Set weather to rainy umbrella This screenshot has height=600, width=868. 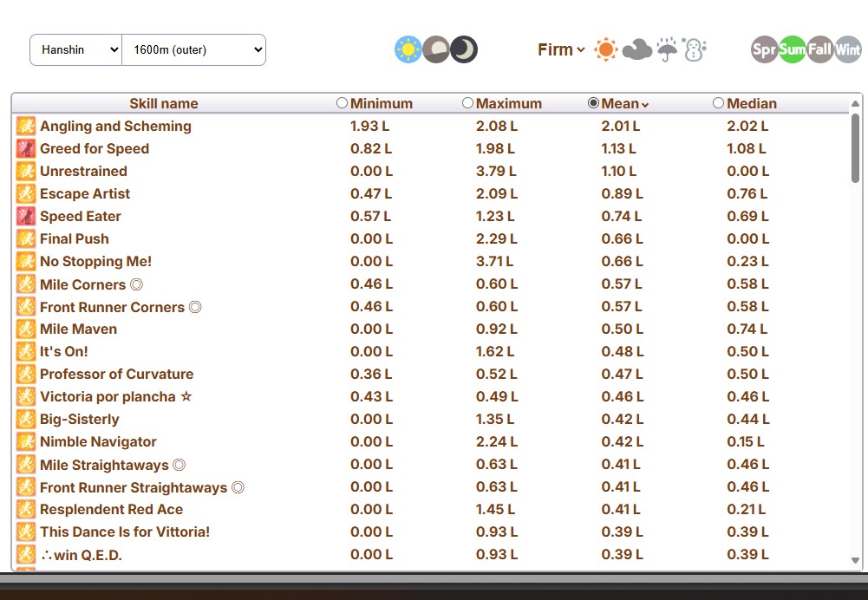tap(667, 49)
